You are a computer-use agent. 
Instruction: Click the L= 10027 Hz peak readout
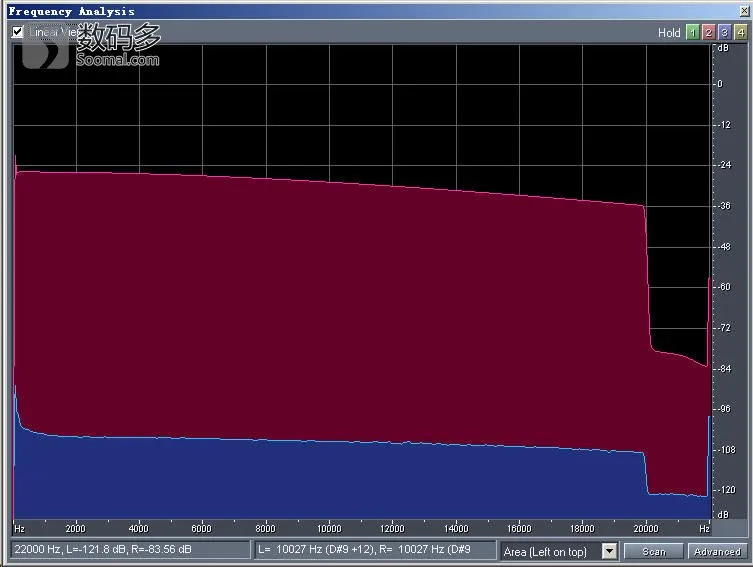(375, 550)
